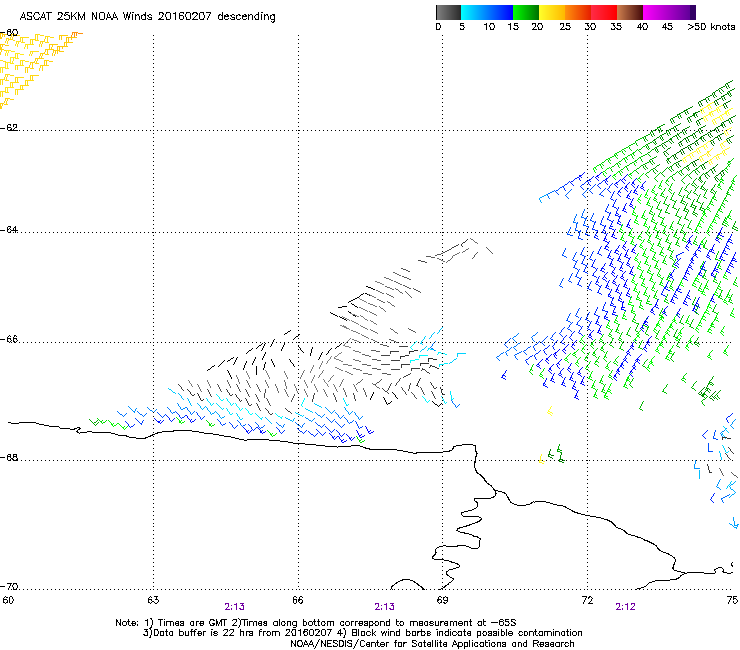Click the purple 2:12 time label
The height and width of the screenshot is (650, 740).
pos(625,607)
